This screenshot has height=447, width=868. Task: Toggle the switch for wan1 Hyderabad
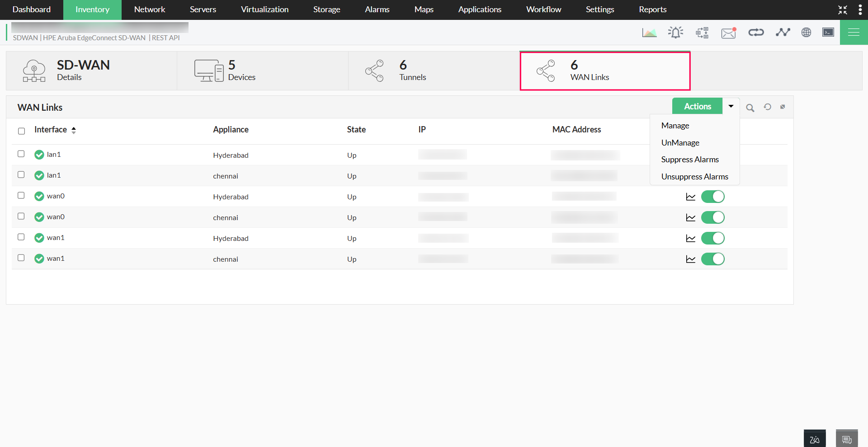[x=713, y=238]
